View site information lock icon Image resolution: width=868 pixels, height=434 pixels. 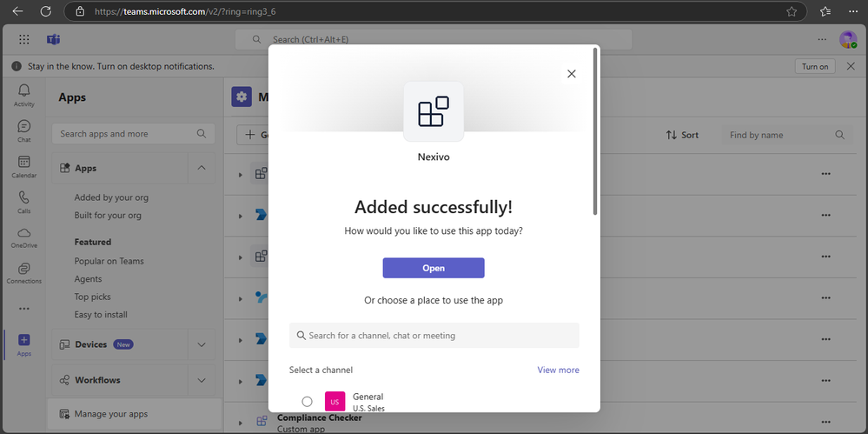pyautogui.click(x=80, y=11)
